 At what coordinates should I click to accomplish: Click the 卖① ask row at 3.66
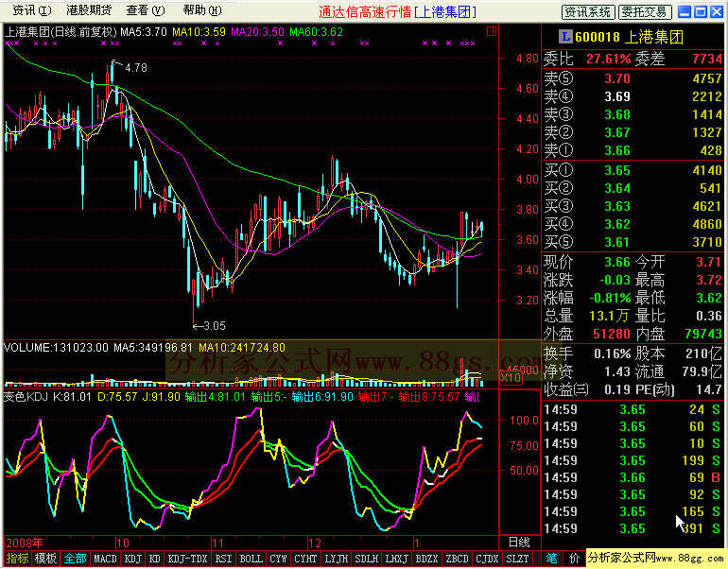(633, 150)
